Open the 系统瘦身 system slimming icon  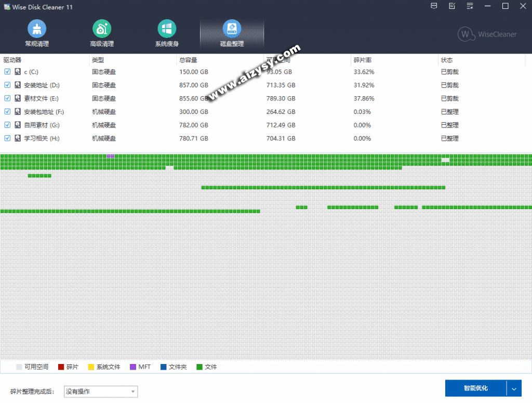[x=167, y=28]
